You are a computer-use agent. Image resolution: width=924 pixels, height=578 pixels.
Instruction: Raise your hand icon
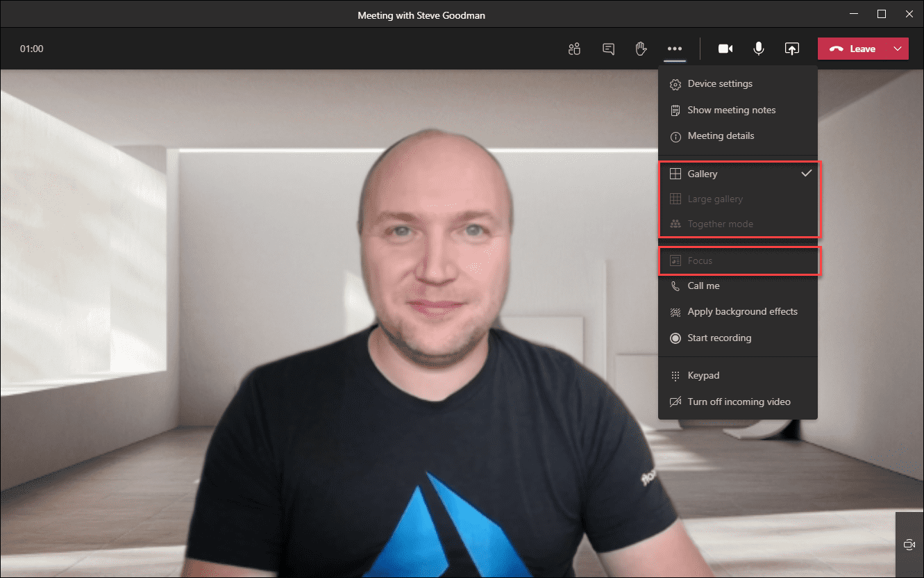[641, 49]
